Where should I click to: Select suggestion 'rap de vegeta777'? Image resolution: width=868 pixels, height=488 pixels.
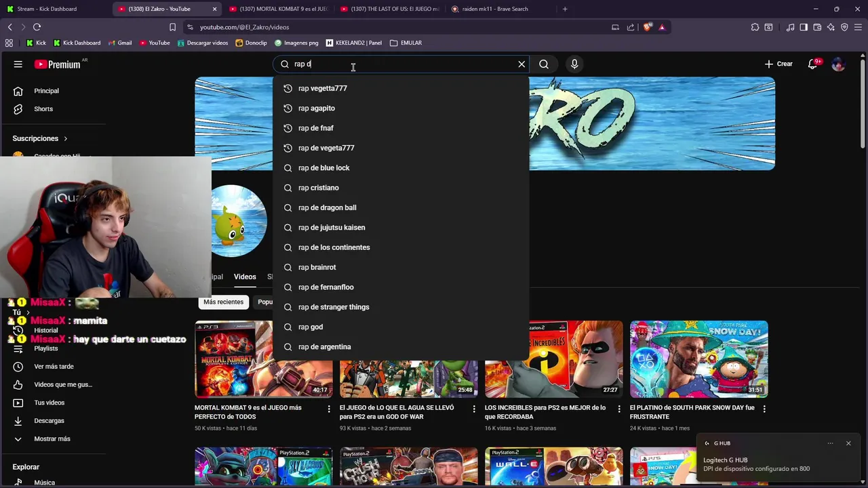click(401, 148)
